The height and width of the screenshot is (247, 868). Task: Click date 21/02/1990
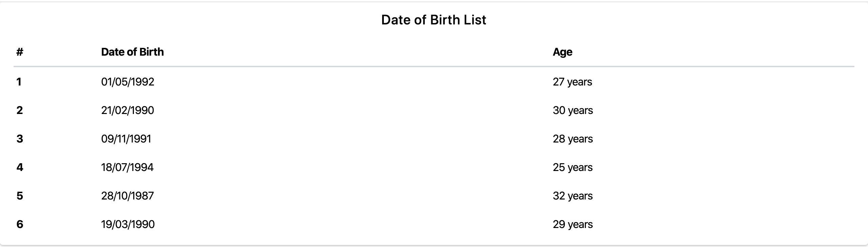(x=127, y=110)
